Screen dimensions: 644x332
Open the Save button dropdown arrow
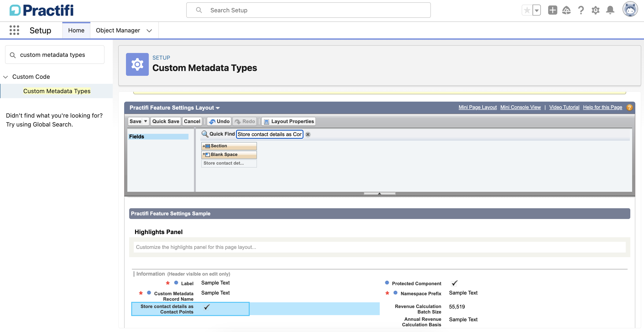[146, 121]
